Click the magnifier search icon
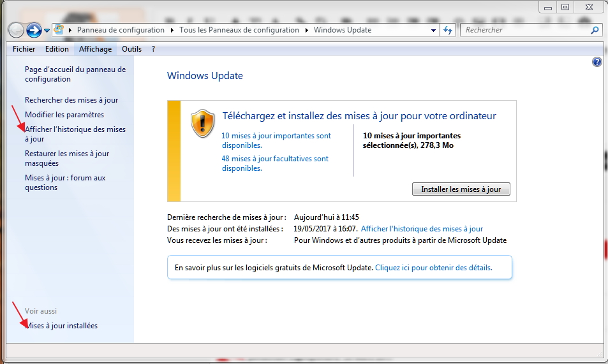Image resolution: width=608 pixels, height=364 pixels. pos(595,30)
